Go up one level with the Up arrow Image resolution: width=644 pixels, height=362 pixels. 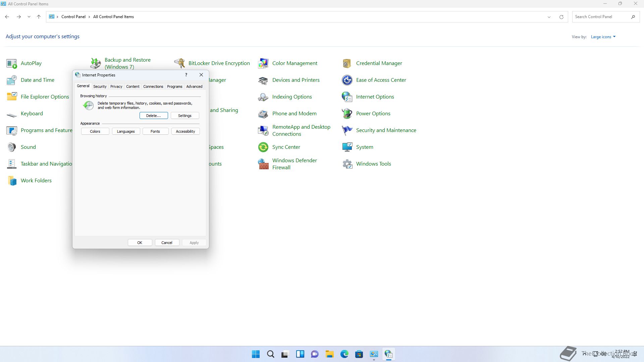(x=39, y=17)
